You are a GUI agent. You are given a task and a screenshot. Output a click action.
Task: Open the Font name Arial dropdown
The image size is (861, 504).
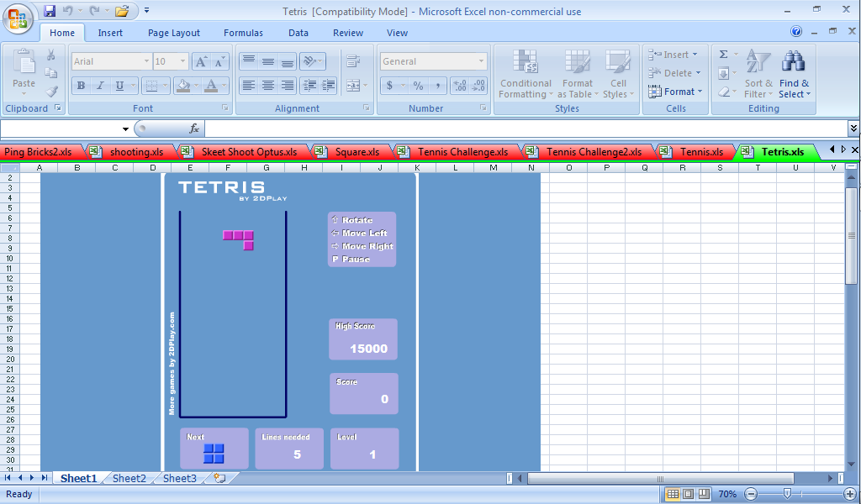click(x=146, y=61)
